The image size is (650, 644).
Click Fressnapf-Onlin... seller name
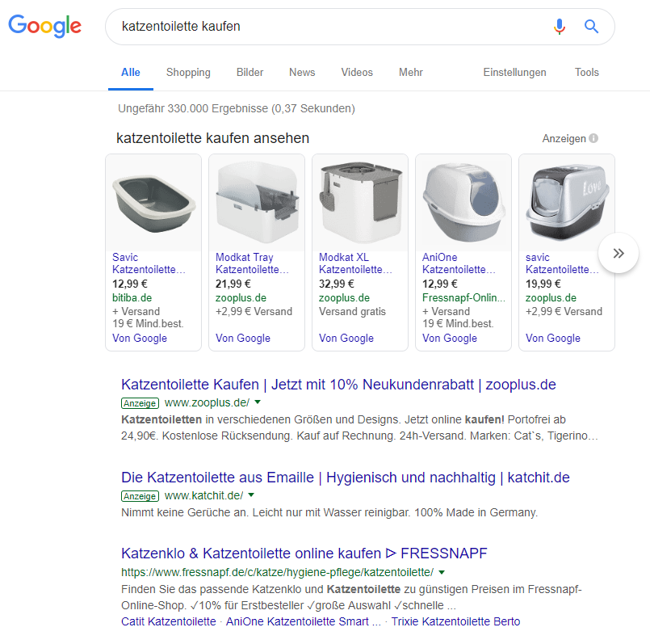point(463,298)
